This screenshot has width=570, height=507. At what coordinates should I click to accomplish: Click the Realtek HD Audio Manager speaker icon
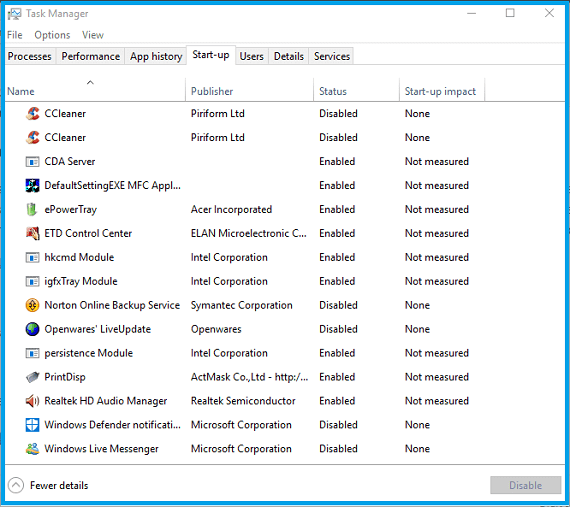(x=32, y=401)
